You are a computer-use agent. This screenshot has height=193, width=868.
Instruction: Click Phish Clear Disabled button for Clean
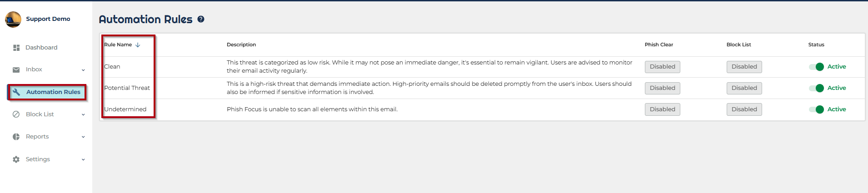[x=662, y=67]
